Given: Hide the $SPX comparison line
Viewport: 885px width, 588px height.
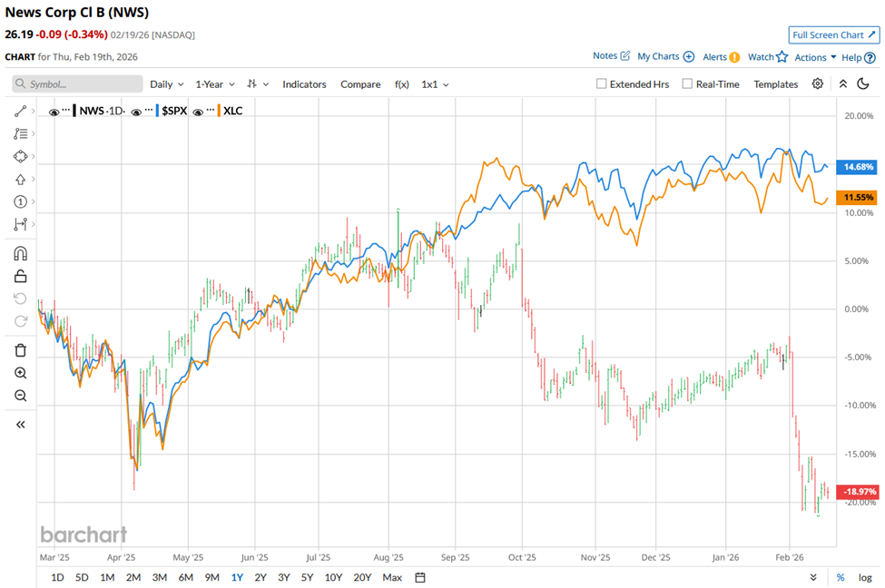Looking at the screenshot, I should tap(136, 111).
